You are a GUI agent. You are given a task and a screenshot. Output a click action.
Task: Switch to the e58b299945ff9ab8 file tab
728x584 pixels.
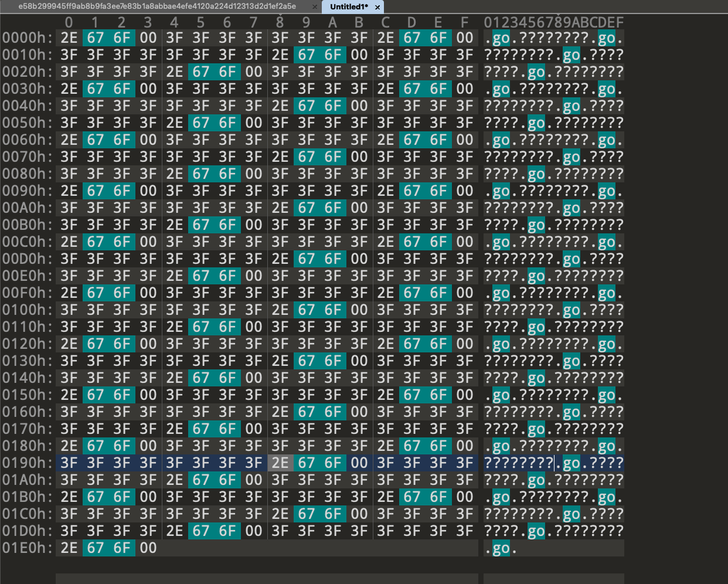tap(157, 7)
